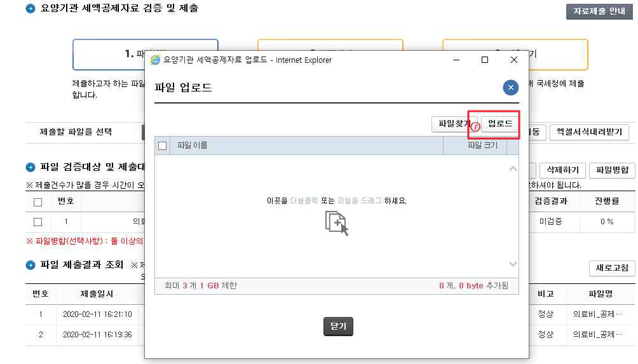This screenshot has width=638, height=364.
Task: Maximize the upload popup window
Action: pyautogui.click(x=484, y=60)
